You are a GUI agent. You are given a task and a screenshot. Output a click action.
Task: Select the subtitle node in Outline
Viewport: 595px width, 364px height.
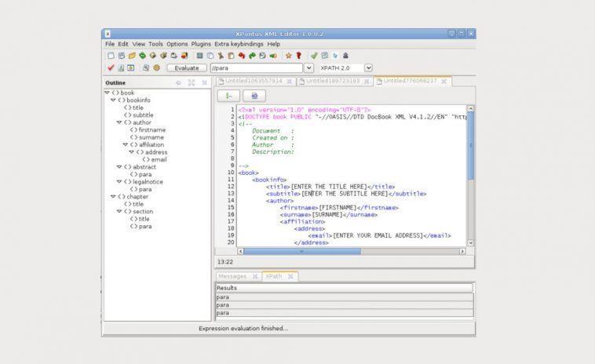click(x=139, y=115)
